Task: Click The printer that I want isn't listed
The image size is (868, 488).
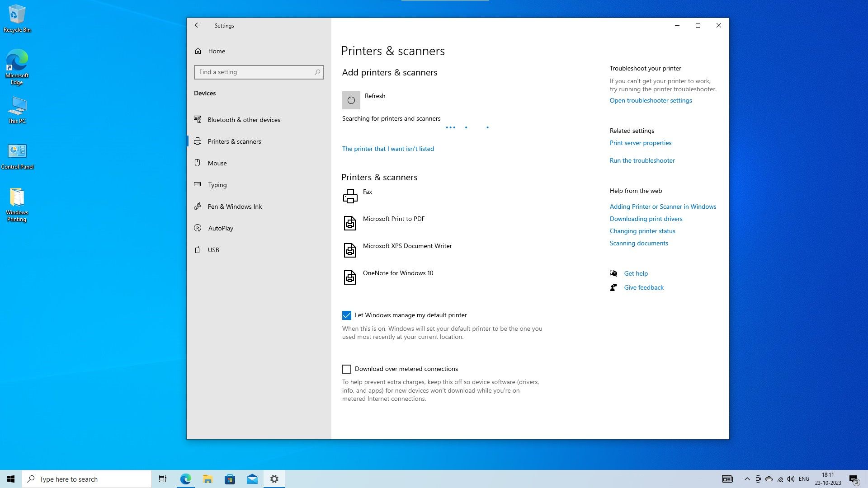Action: (x=387, y=148)
